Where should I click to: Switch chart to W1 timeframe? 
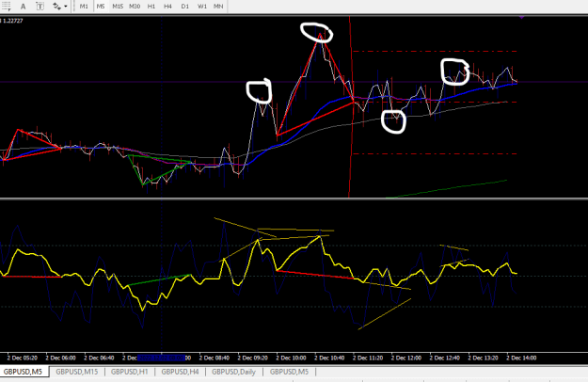pyautogui.click(x=202, y=7)
